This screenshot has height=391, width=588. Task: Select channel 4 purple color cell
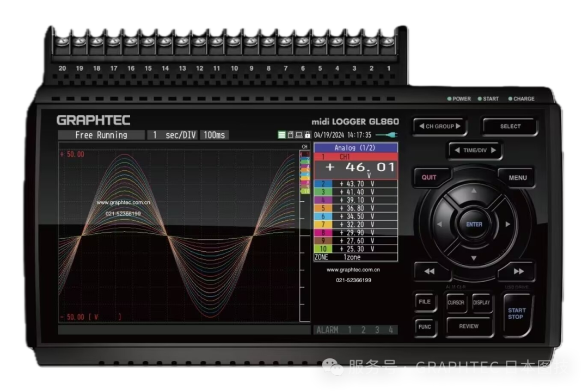click(323, 200)
